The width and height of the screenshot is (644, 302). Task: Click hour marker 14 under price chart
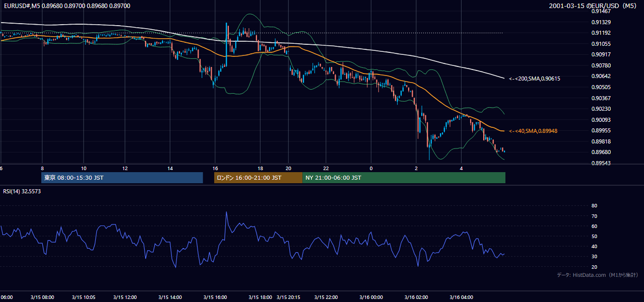click(x=170, y=168)
